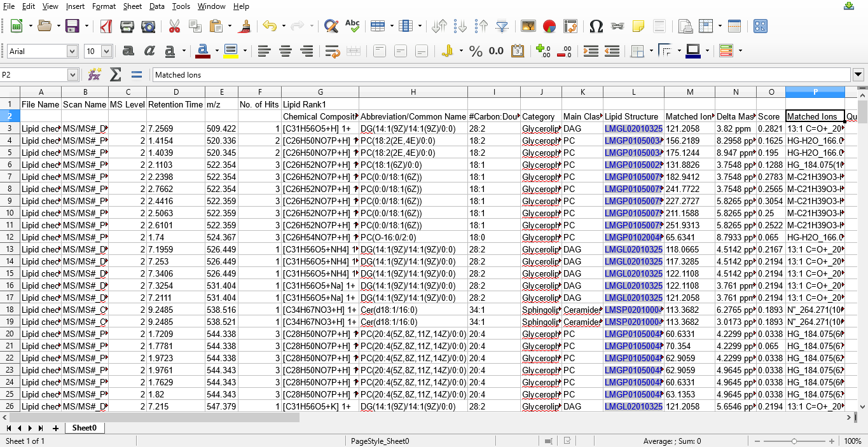Open Print Preview
This screenshot has width=868, height=447.
click(x=148, y=26)
